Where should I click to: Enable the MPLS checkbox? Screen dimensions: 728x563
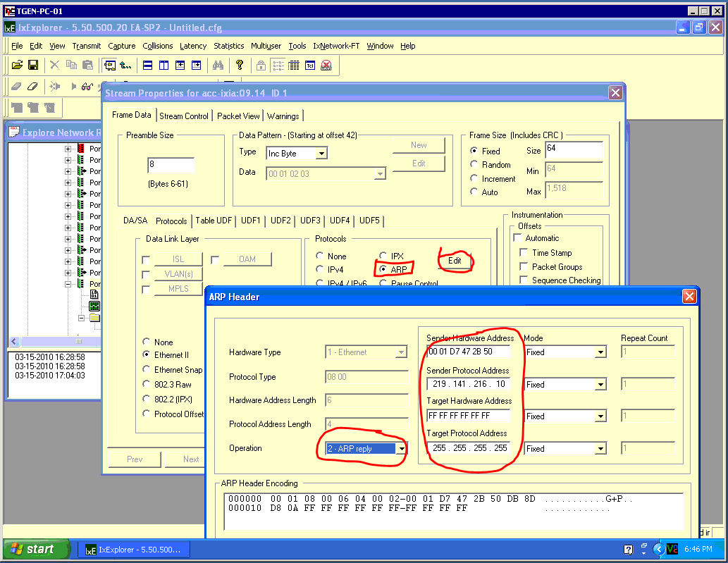tap(146, 290)
